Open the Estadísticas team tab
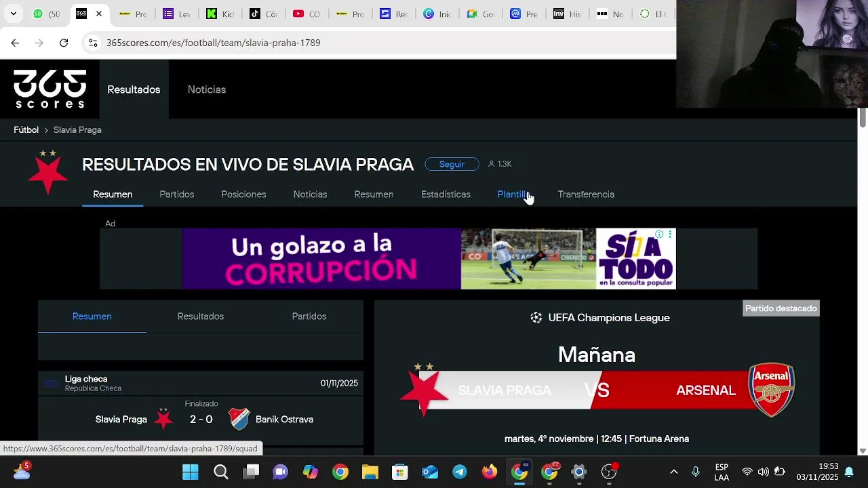This screenshot has height=488, width=868. click(446, 195)
